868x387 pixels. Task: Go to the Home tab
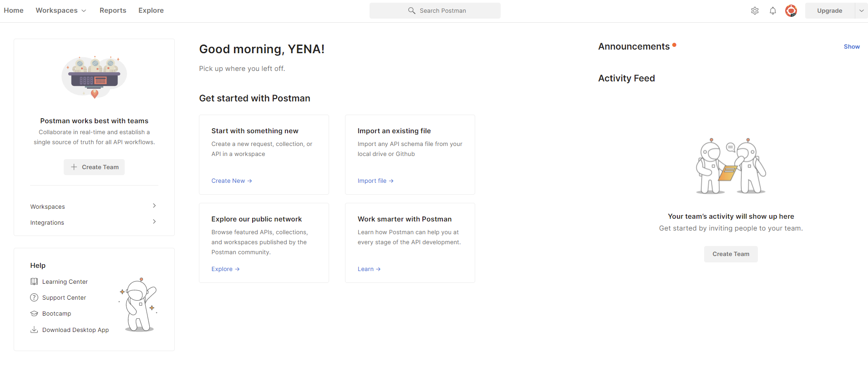[14, 10]
